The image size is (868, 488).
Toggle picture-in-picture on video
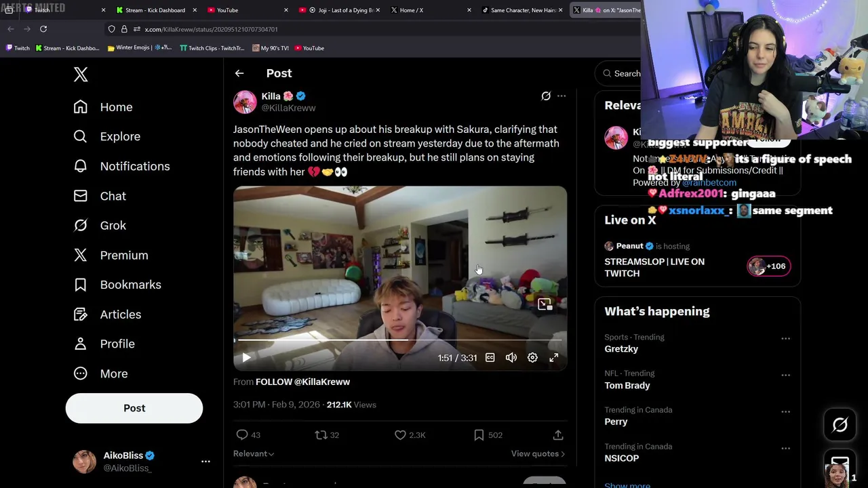coord(545,304)
